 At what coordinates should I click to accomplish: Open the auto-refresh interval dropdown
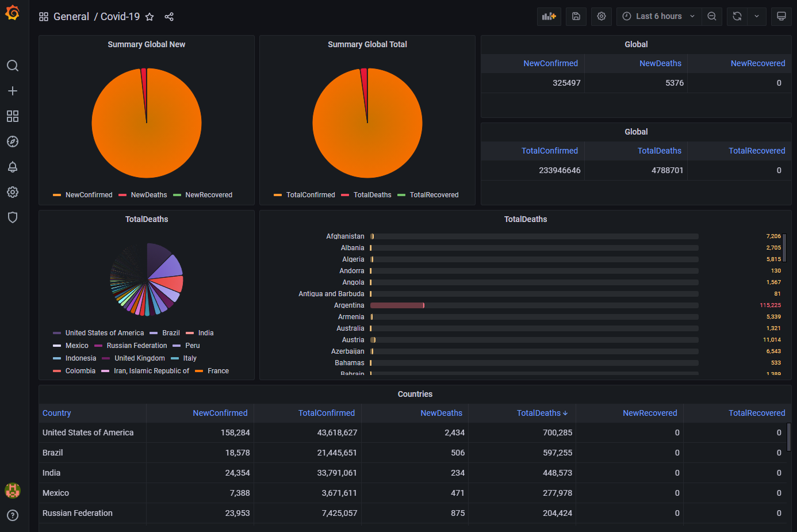(x=757, y=16)
